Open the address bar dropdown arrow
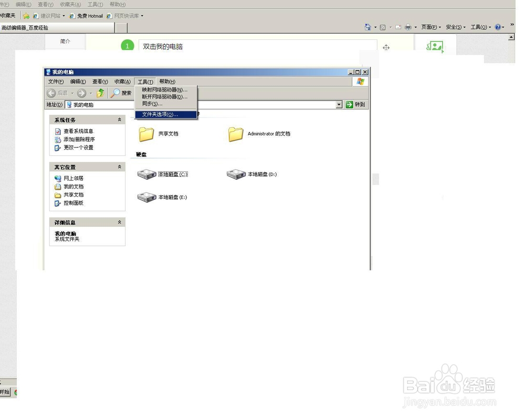This screenshot has width=525, height=420. tap(339, 104)
